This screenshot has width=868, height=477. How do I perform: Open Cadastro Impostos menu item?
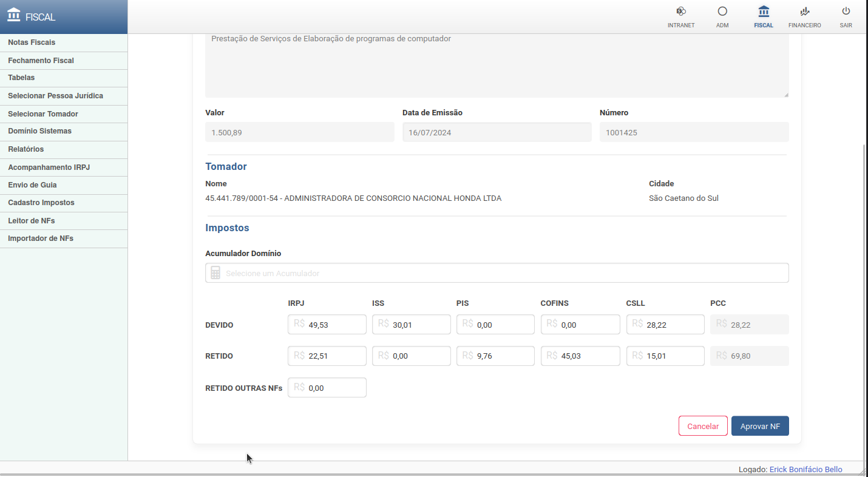64,203
